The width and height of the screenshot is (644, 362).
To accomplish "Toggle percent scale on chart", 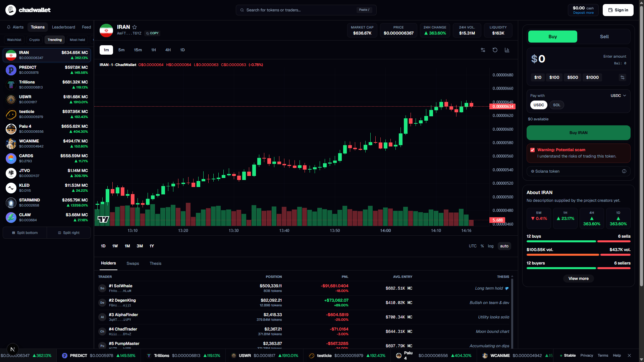I will click(x=482, y=246).
